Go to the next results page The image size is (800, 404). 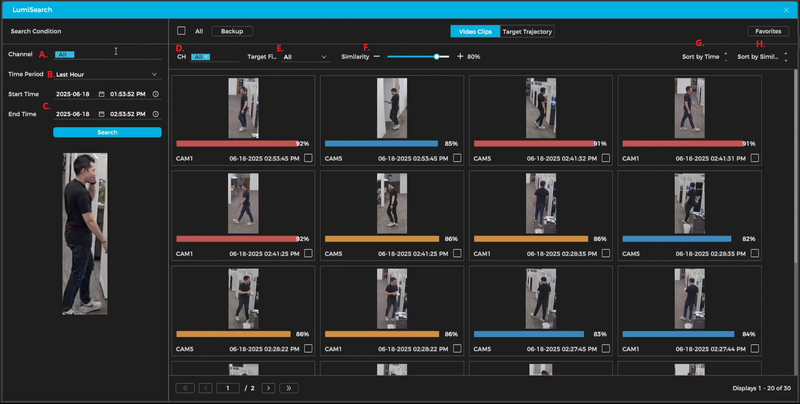(x=267, y=387)
